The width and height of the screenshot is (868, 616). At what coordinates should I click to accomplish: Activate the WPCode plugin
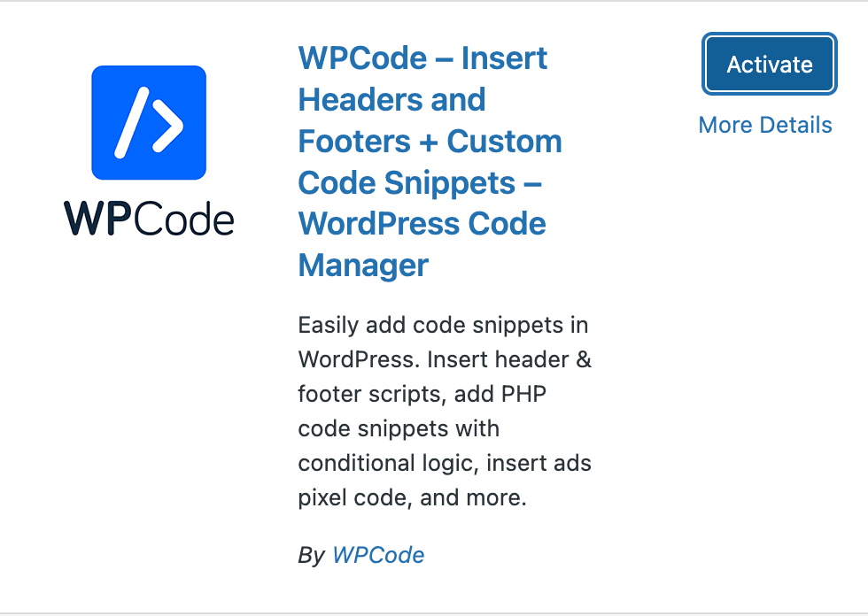click(x=769, y=65)
